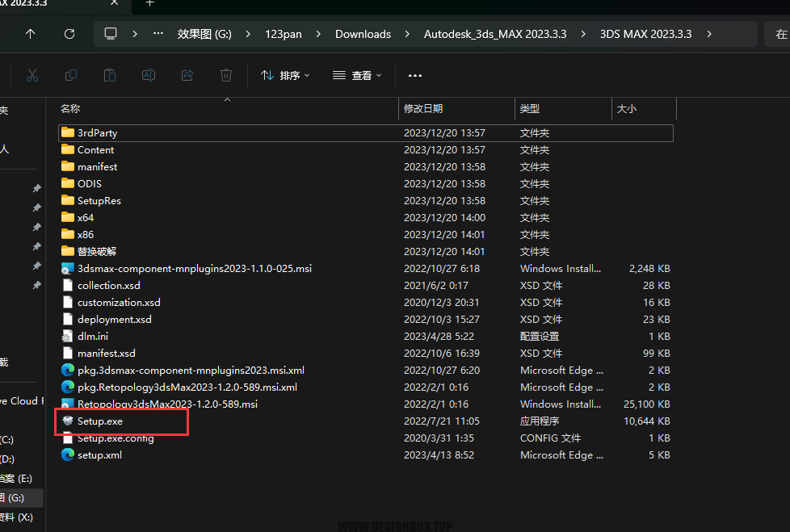The height and width of the screenshot is (532, 790).
Task: Click 123pan in the address breadcrumb
Action: (284, 34)
